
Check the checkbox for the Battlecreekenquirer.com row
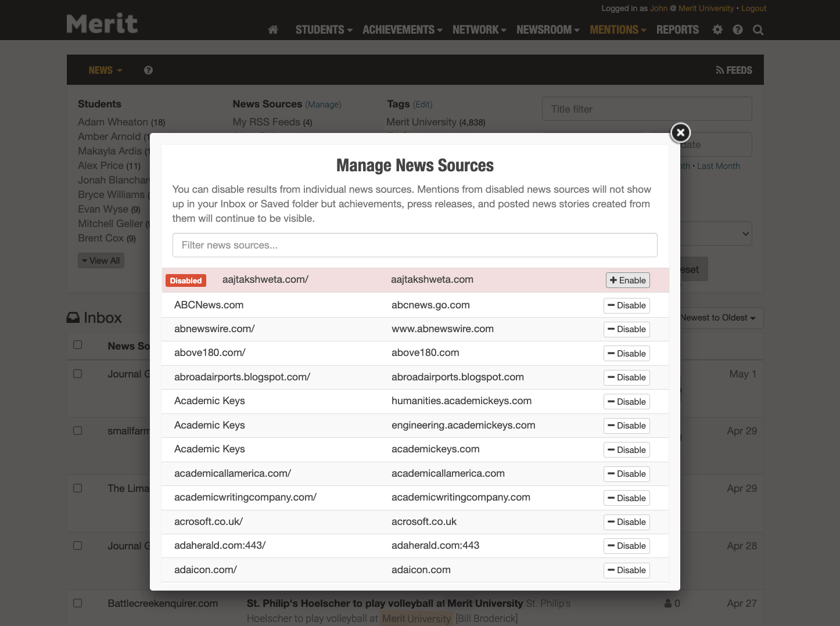[77, 603]
